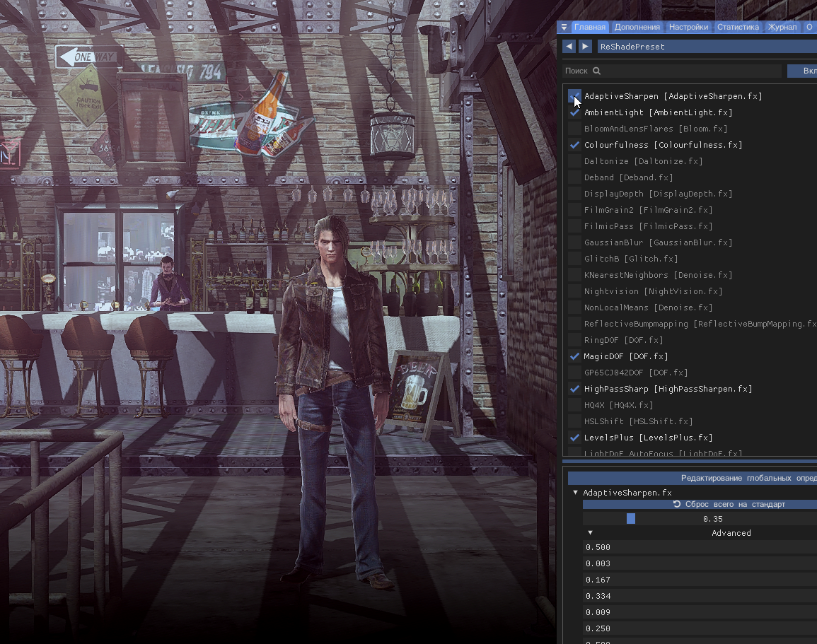The image size is (817, 644).
Task: Toggle the Colourfulness effect checkbox
Action: pyautogui.click(x=574, y=145)
